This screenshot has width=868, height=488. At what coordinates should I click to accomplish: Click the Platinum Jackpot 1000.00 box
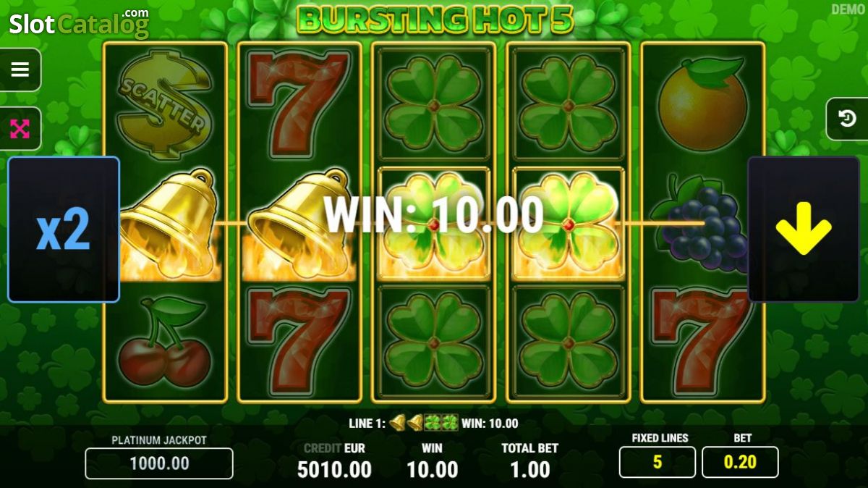click(x=159, y=463)
